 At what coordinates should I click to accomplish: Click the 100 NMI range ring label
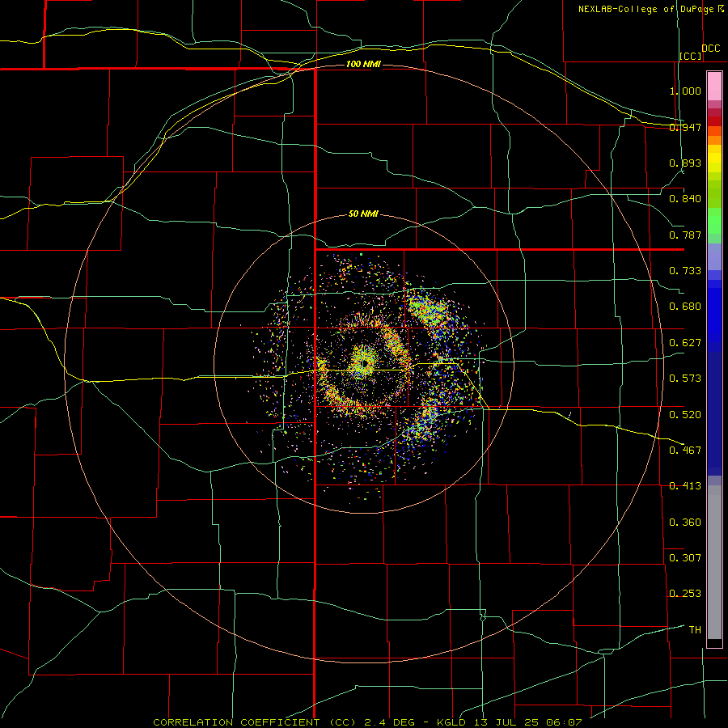(363, 64)
